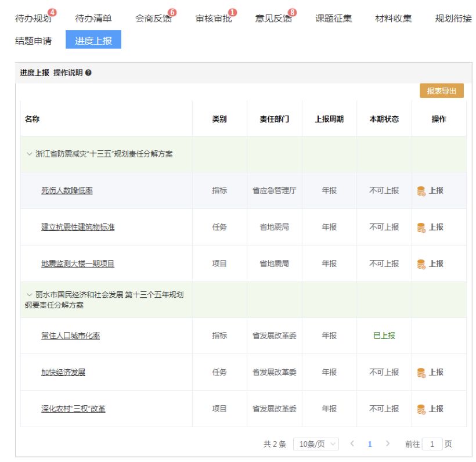Click the 操作说明 label in panel header
Viewport: 476px width, 462px height.
[68, 73]
